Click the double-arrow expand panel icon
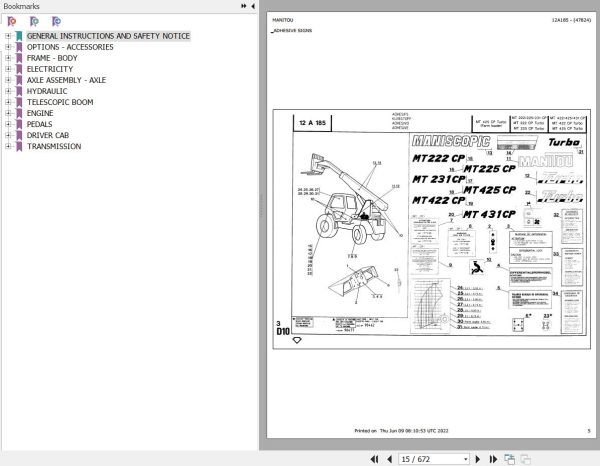Image resolution: width=600 pixels, height=466 pixels. [x=244, y=6]
